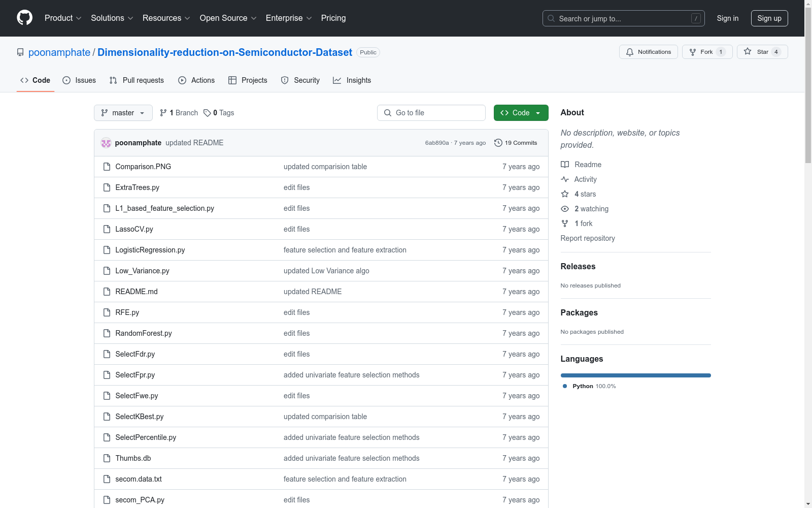Open the Projects tab
This screenshot has width=812, height=508.
point(248,80)
